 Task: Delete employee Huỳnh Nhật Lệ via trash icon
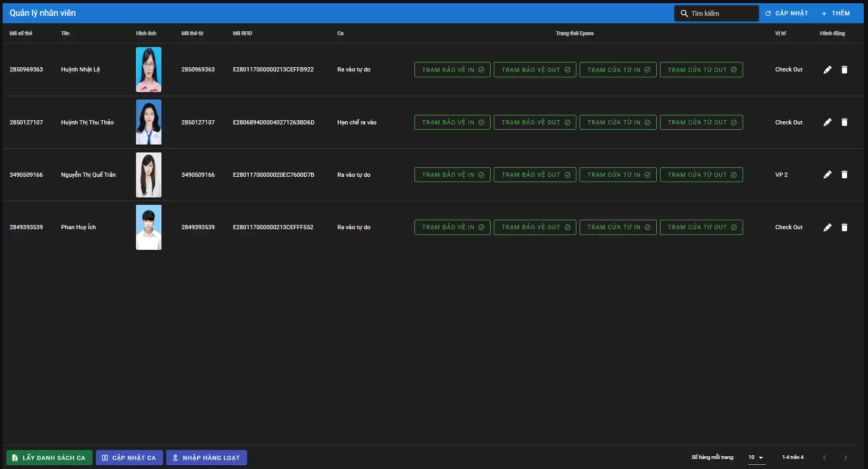pyautogui.click(x=844, y=70)
